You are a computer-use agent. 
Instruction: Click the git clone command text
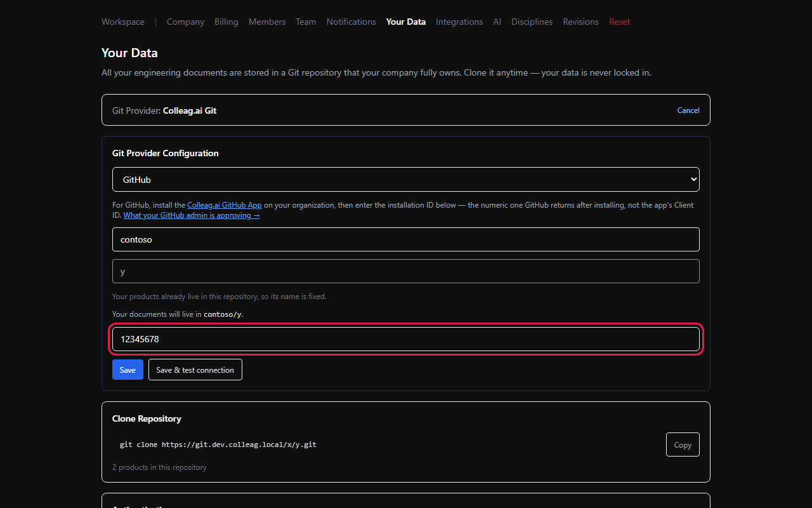(x=218, y=444)
